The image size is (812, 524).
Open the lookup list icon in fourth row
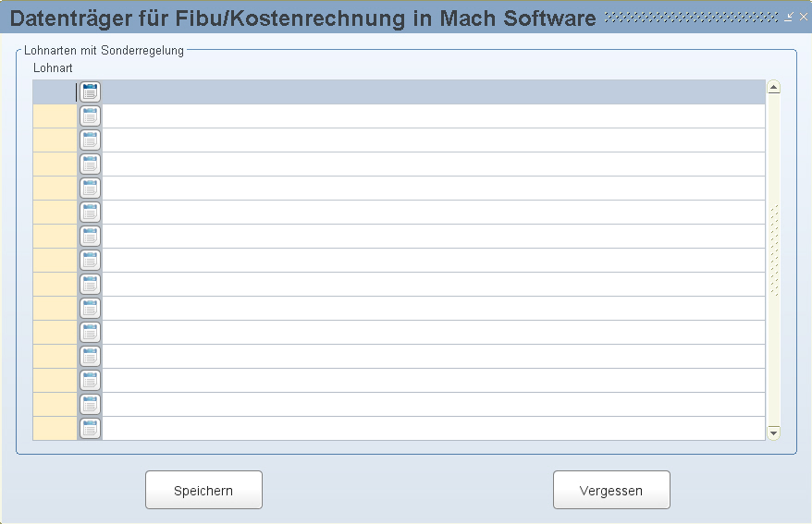[90, 165]
